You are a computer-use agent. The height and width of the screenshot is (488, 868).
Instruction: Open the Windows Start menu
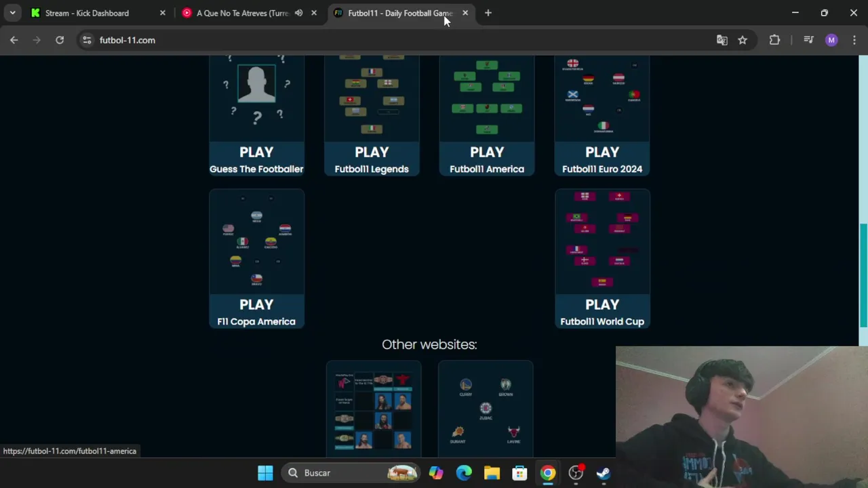pyautogui.click(x=265, y=473)
